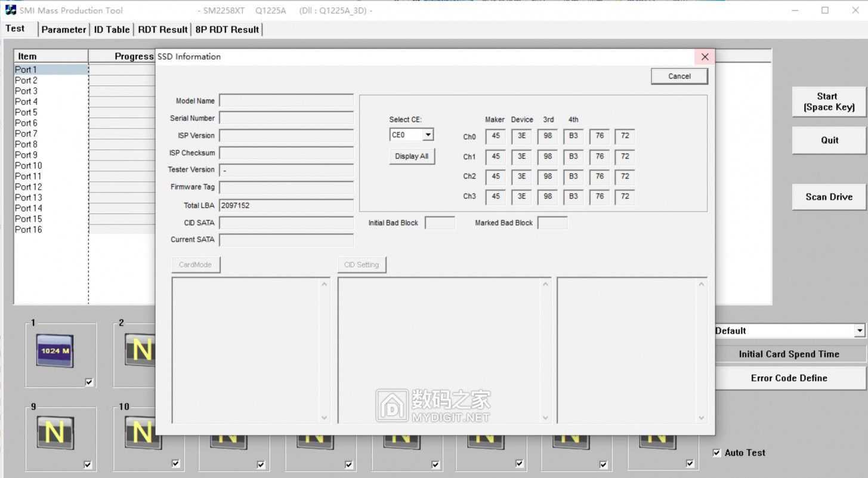
Task: Click the Initial Bad Block field
Action: 440,223
